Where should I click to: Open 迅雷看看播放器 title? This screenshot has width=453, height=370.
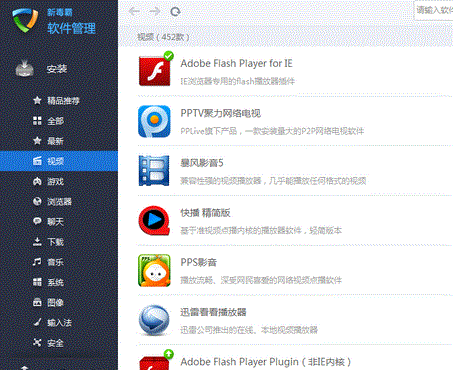point(213,312)
